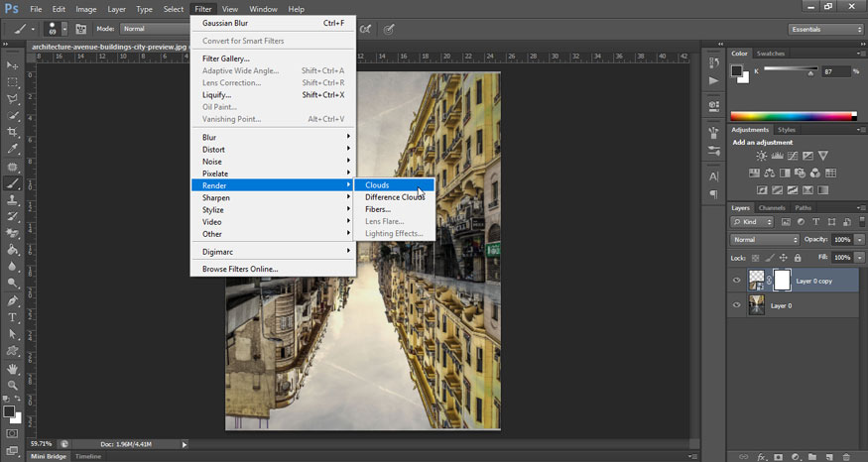This screenshot has height=462, width=868.
Task: Delete layer with the trash icon
Action: tap(846, 457)
